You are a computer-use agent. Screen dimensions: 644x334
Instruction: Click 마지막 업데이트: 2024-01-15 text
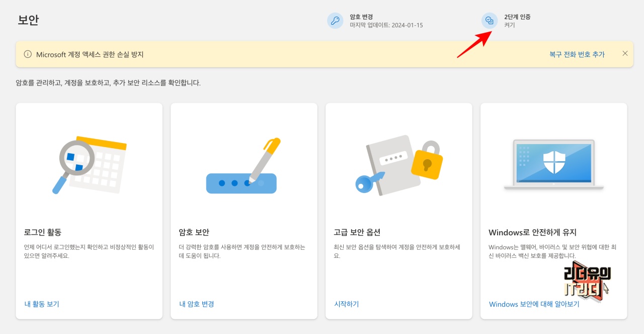[x=386, y=25]
